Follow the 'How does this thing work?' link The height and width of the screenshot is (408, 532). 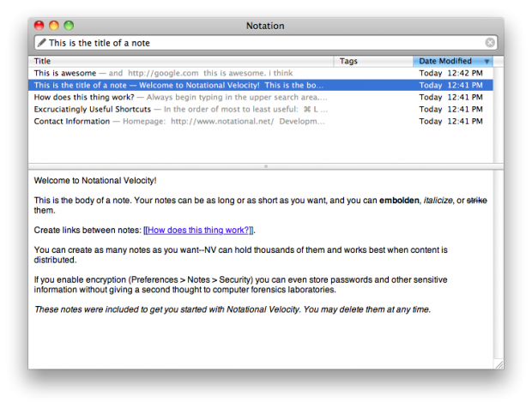[198, 230]
